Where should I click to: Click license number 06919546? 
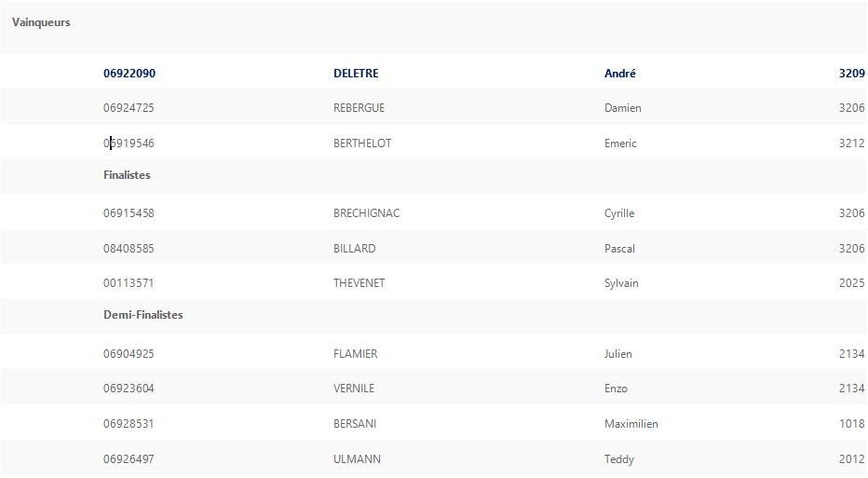coord(129,143)
